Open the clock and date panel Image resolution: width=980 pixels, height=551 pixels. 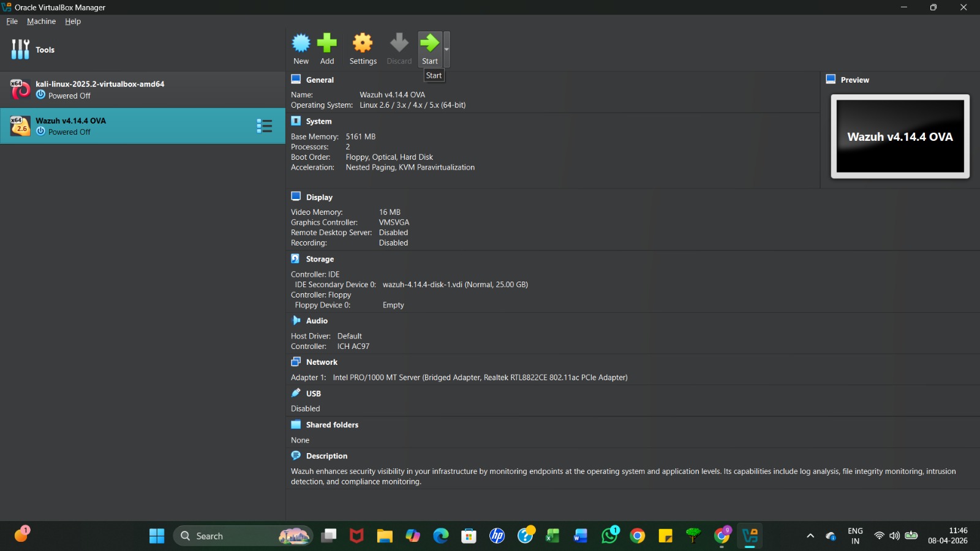[948, 536]
